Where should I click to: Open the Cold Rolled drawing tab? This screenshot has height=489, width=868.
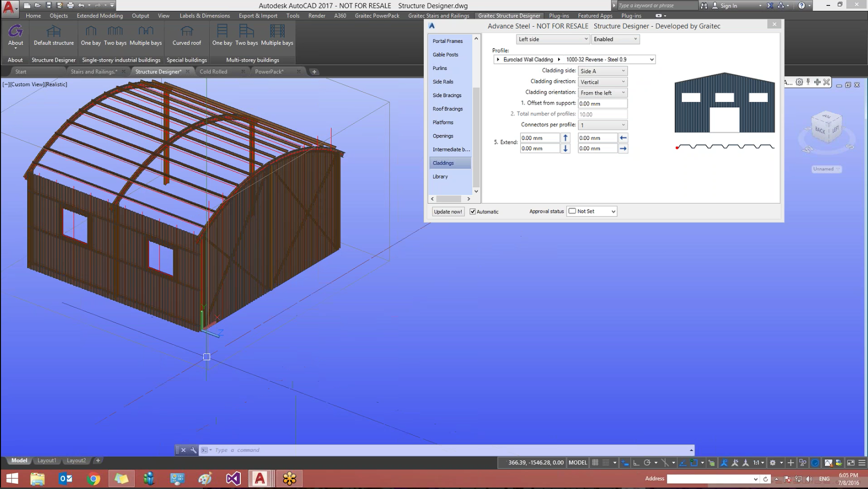coord(213,71)
